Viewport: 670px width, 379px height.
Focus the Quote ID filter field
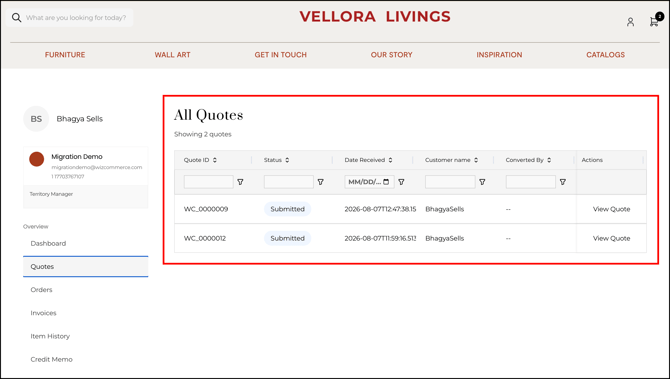pyautogui.click(x=209, y=182)
